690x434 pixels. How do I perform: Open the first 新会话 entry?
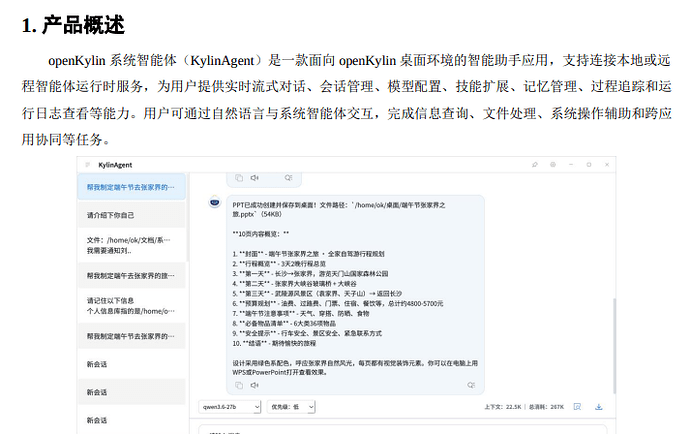point(131,364)
